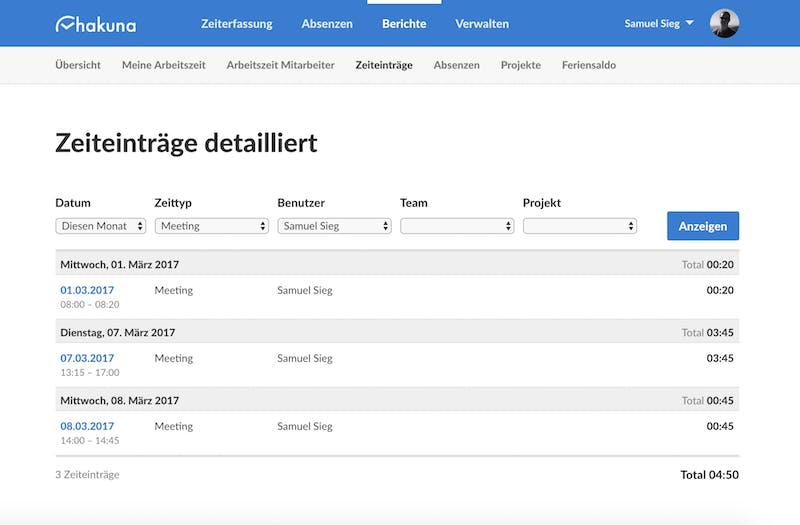
Task: Click the Anzeigen button
Action: click(x=703, y=226)
